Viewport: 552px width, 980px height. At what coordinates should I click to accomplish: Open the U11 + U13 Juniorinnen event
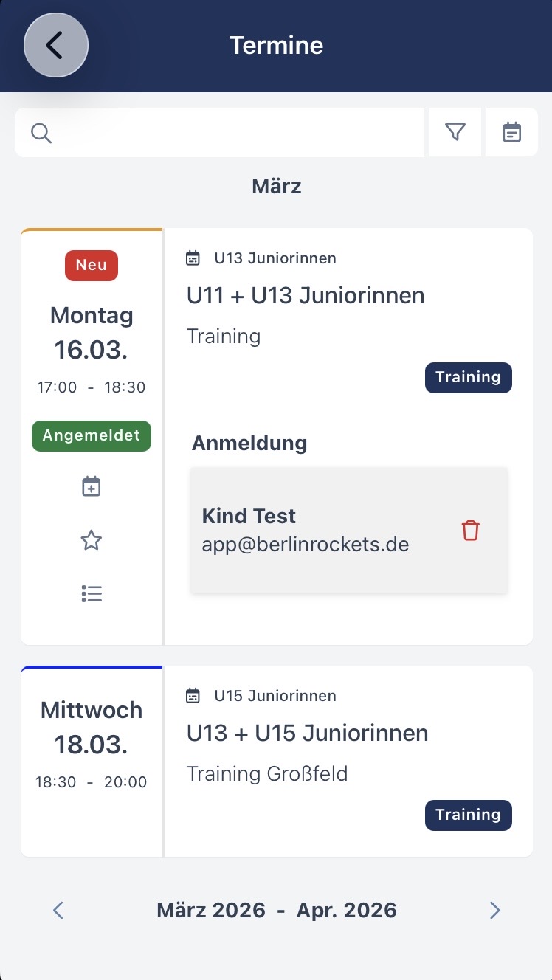tap(306, 296)
